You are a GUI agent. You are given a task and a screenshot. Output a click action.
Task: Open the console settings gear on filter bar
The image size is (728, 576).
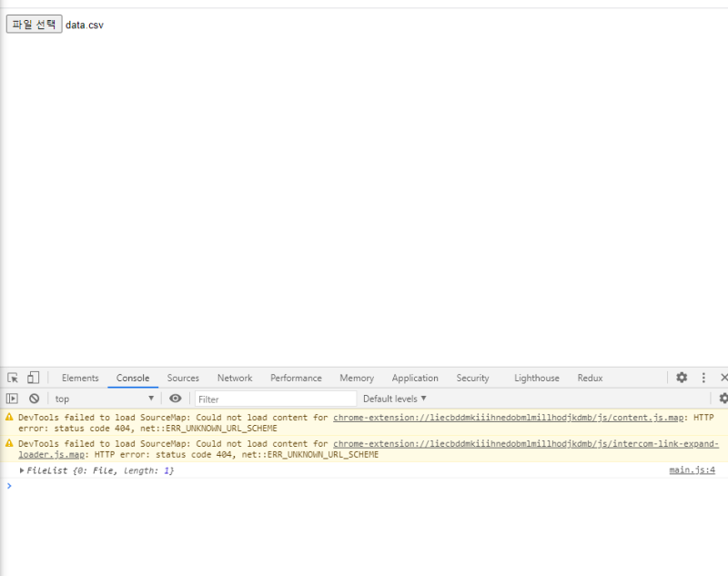tap(723, 398)
